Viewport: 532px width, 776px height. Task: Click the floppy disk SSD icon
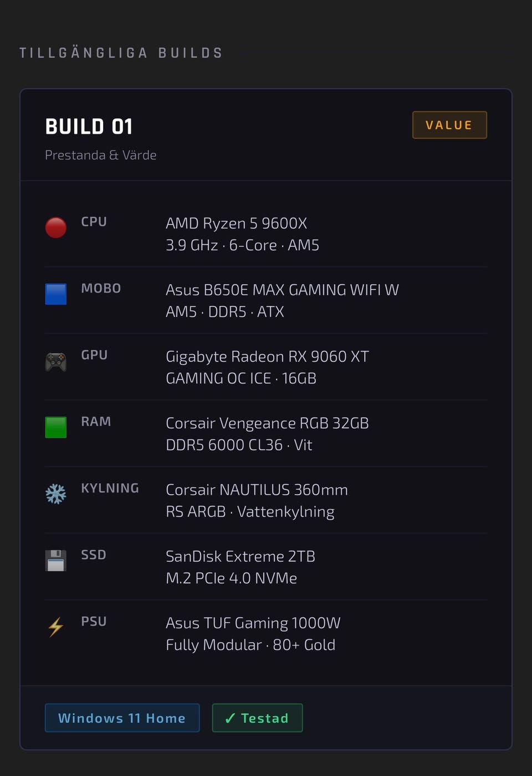[56, 560]
